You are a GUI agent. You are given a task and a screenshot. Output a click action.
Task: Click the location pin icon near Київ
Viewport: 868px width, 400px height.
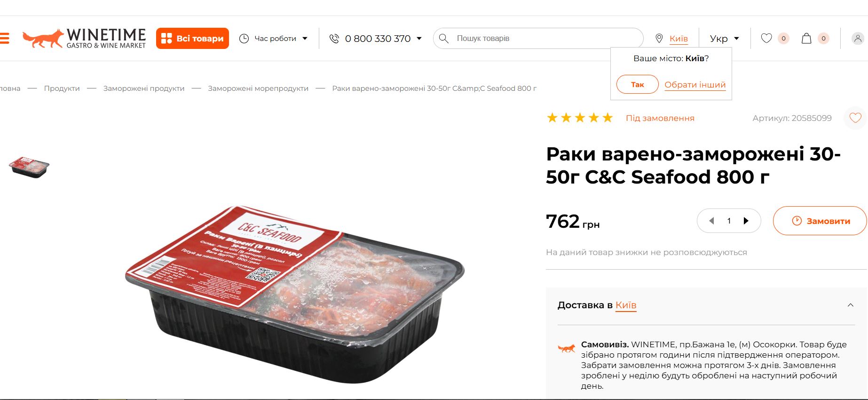[659, 39]
